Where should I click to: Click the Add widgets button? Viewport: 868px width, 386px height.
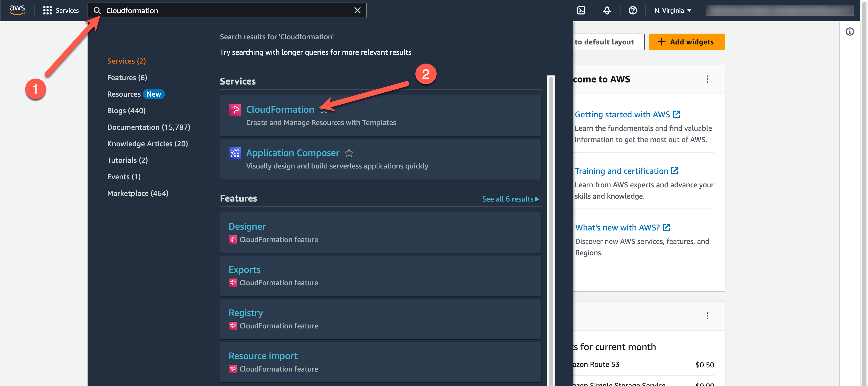[x=686, y=42]
